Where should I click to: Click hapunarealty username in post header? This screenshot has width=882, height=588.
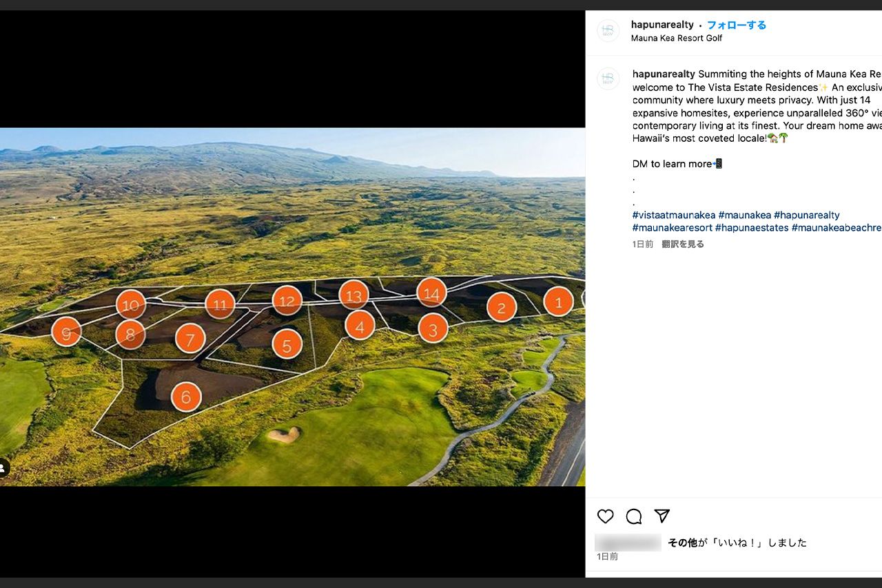point(662,25)
